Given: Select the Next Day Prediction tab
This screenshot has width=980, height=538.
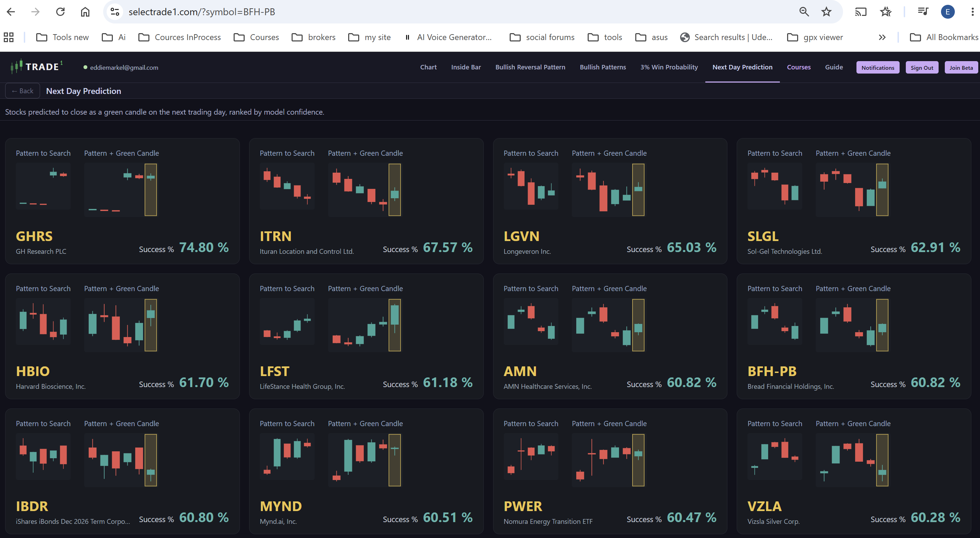Looking at the screenshot, I should coord(743,67).
